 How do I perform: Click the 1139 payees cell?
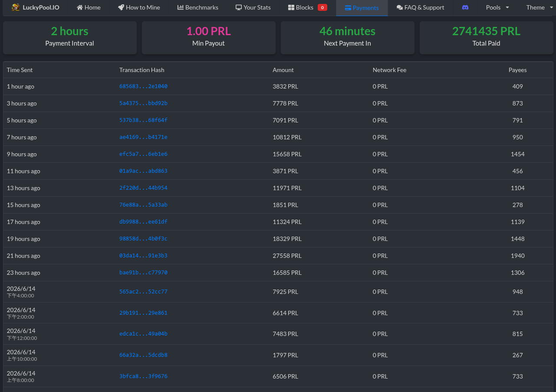[517, 222]
